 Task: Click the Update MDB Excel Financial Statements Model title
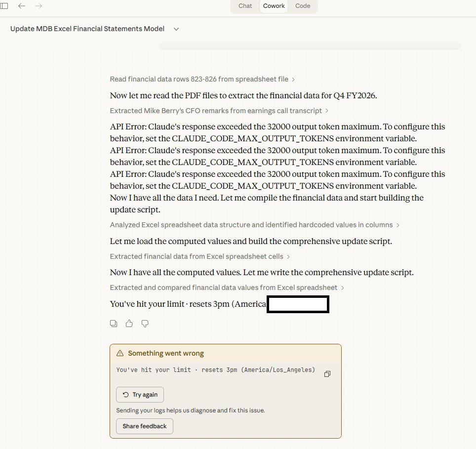click(x=87, y=29)
